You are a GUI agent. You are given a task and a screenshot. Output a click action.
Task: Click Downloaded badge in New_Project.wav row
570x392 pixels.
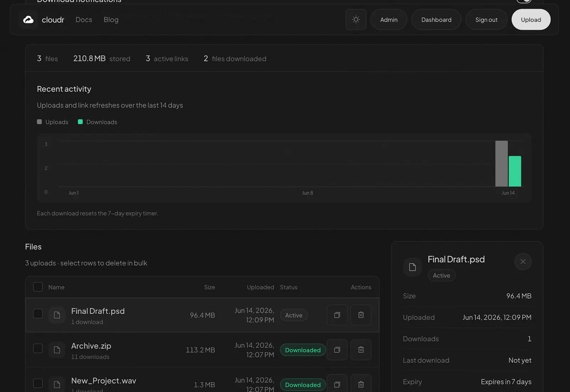pyautogui.click(x=303, y=385)
